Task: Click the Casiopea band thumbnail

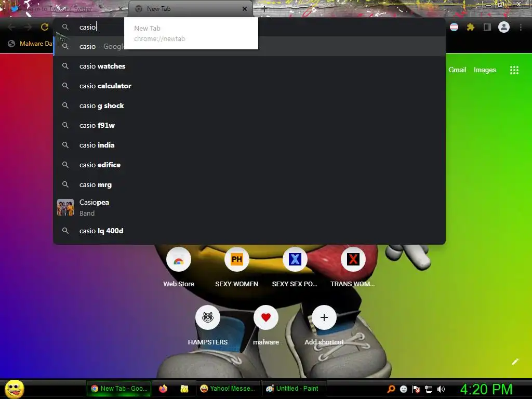Action: click(x=65, y=208)
